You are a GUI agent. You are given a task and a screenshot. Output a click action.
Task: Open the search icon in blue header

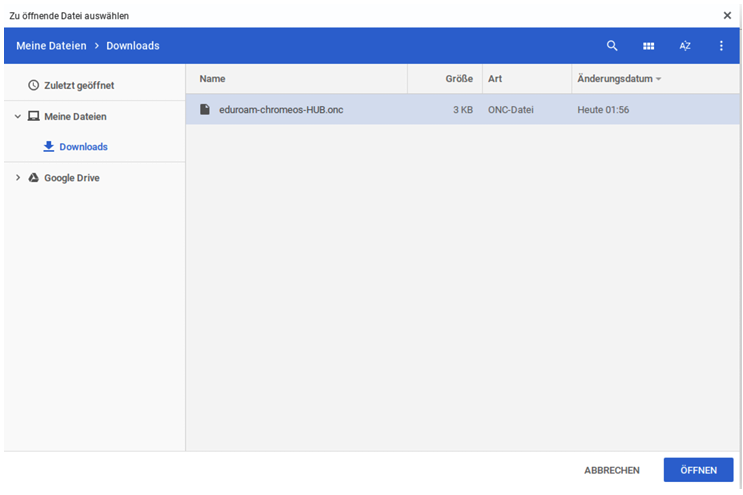(x=612, y=45)
